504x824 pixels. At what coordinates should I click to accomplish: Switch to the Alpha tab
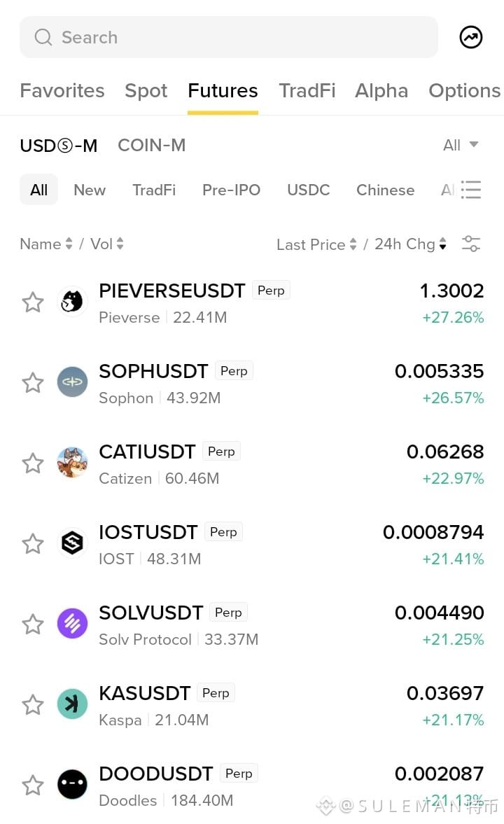(381, 91)
